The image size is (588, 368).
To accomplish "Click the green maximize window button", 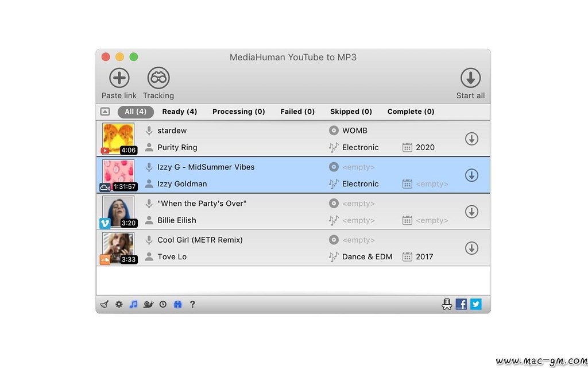I will click(134, 57).
